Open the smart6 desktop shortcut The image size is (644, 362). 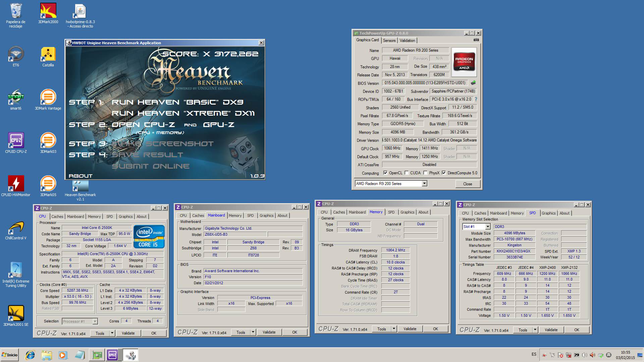click(16, 100)
